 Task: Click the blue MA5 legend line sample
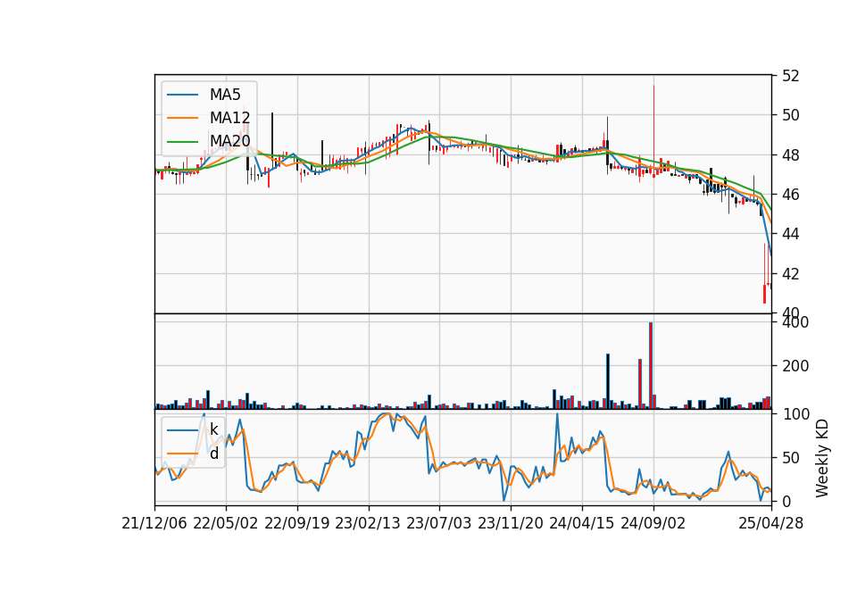pyautogui.click(x=182, y=96)
